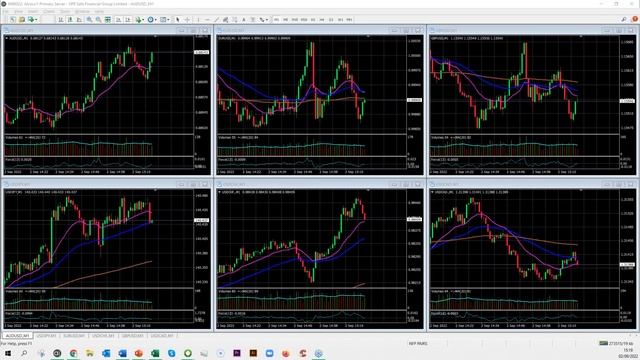Viewport: 640px width, 360px height.
Task: Switch to the USDCHF,M1 bottom tab
Action: [103, 336]
